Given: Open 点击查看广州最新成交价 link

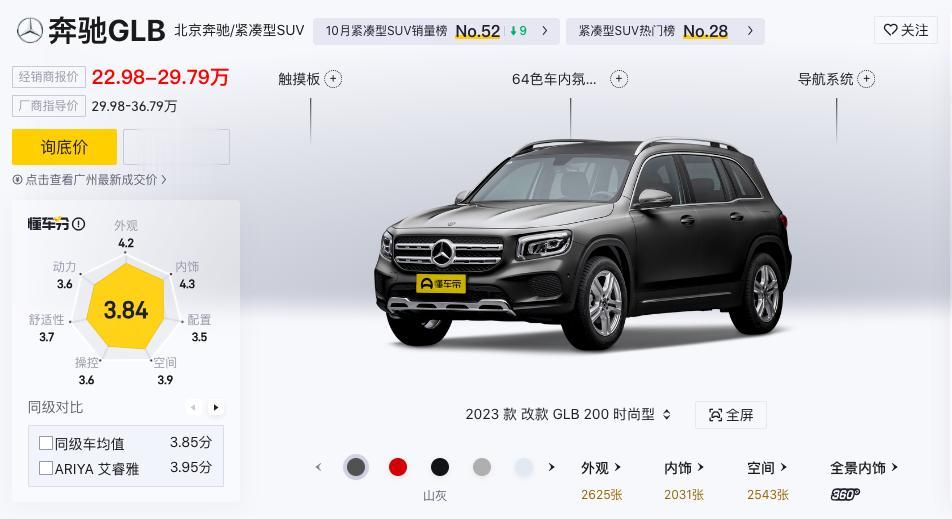Looking at the screenshot, I should tap(90, 180).
